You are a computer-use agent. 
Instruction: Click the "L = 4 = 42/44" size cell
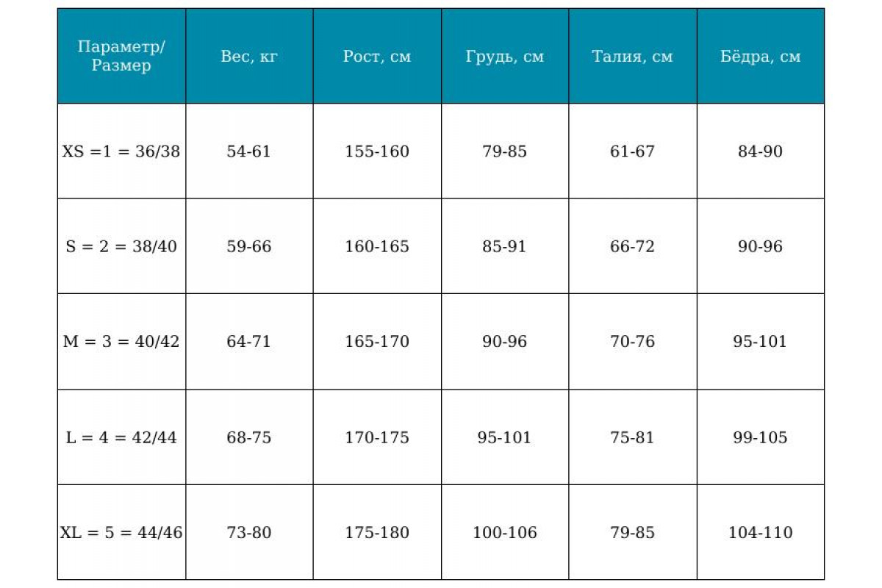tap(121, 437)
